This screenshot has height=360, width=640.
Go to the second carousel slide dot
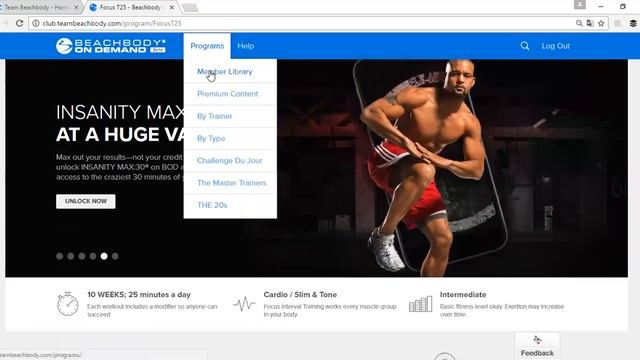71,256
